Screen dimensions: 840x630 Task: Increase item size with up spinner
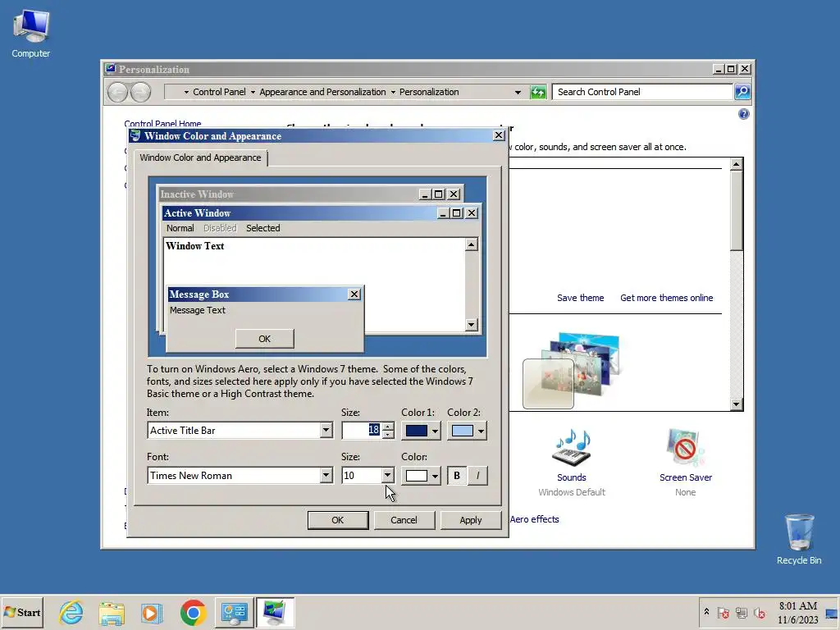[388, 427]
